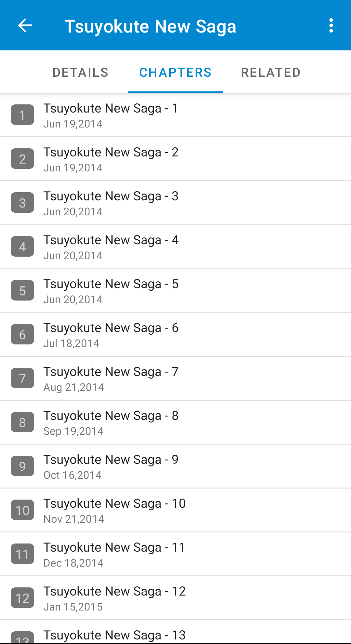
Task: Tap the chapter 9 number badge
Action: [x=22, y=466]
